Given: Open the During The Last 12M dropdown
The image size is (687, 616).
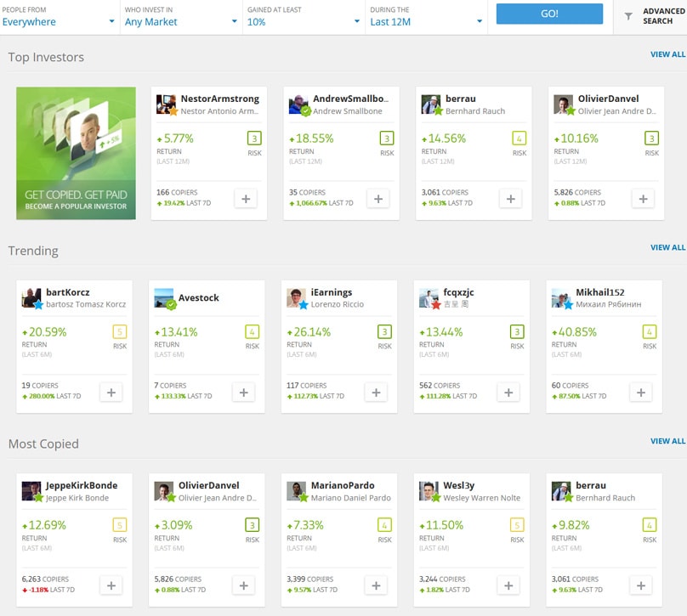Looking at the screenshot, I should coord(426,17).
